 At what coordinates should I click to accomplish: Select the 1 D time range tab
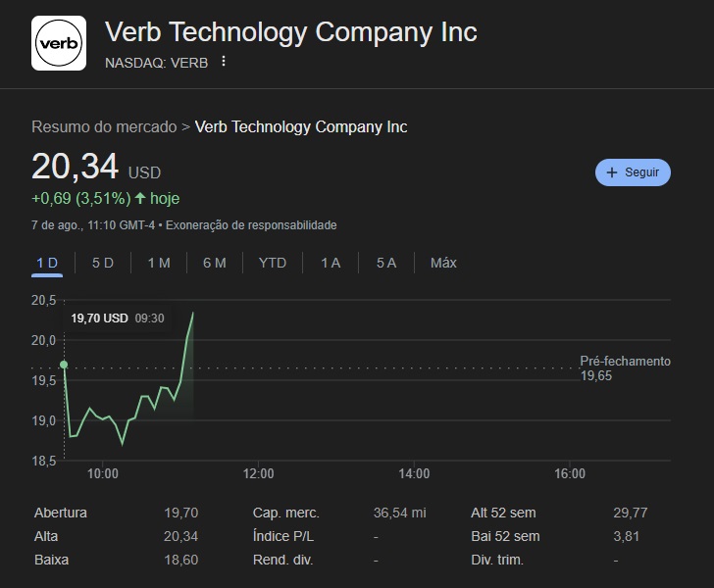coord(47,263)
